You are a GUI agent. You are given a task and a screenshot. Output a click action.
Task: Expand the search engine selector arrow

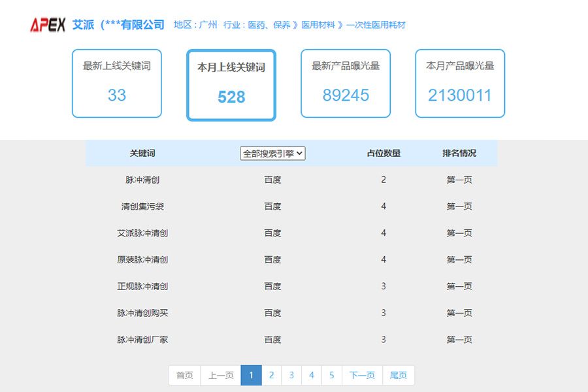(299, 153)
